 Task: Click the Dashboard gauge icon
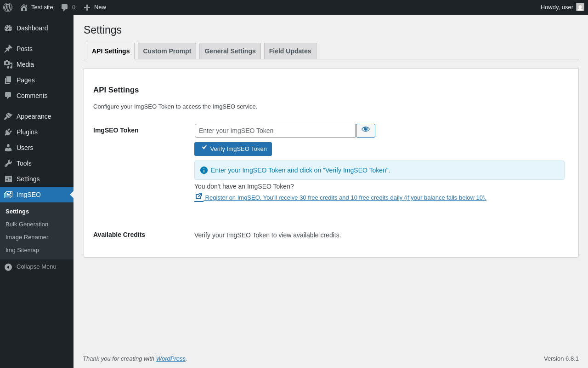(x=8, y=28)
